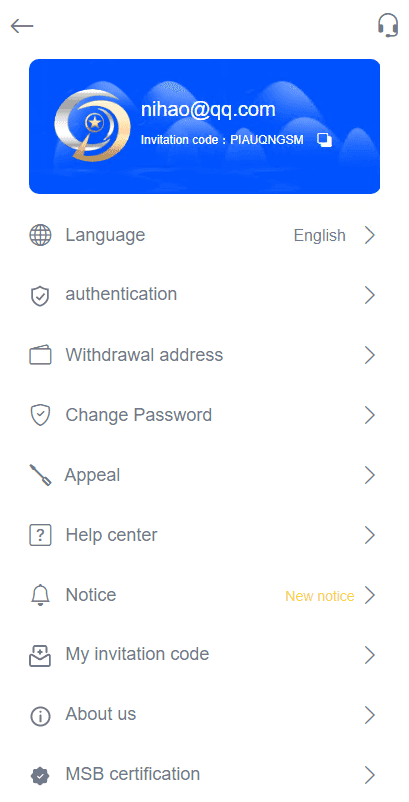Tap the profile avatar logo
409x802 pixels.
(93, 125)
